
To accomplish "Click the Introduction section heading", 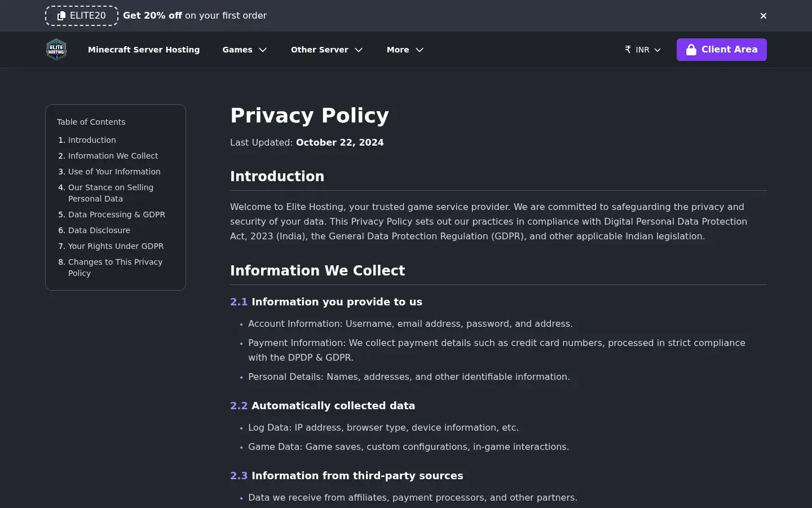I will (277, 176).
